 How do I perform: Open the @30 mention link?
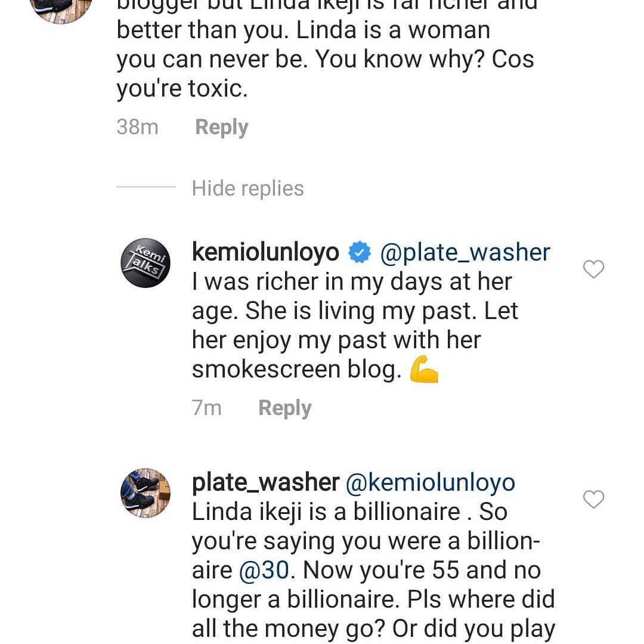click(x=264, y=570)
